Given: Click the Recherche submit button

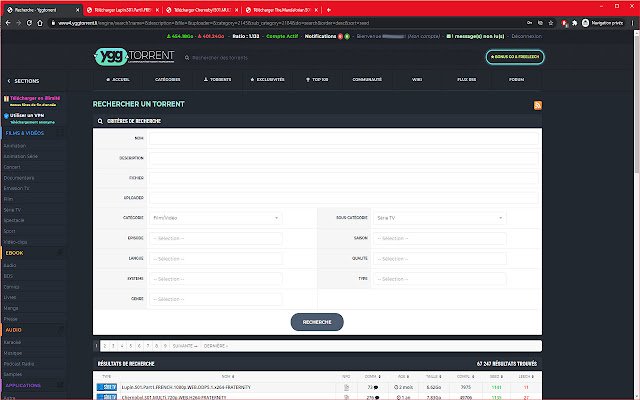Looking at the screenshot, I should coord(317,322).
